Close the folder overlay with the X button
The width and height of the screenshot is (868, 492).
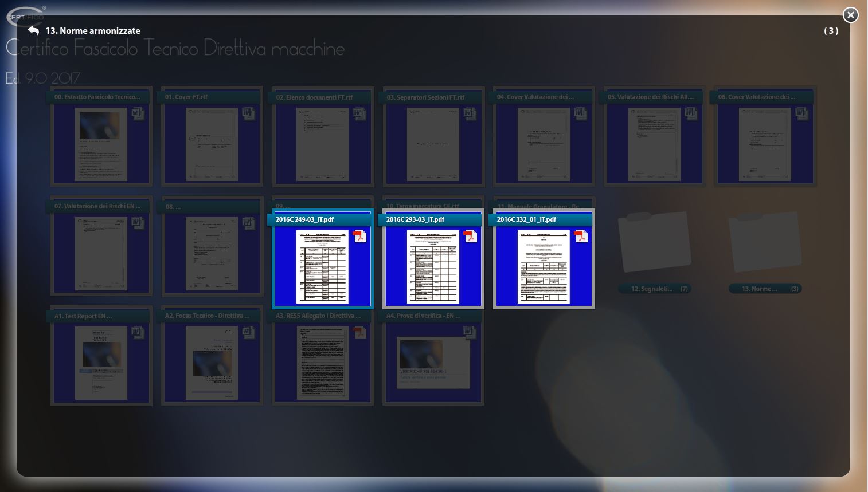850,15
